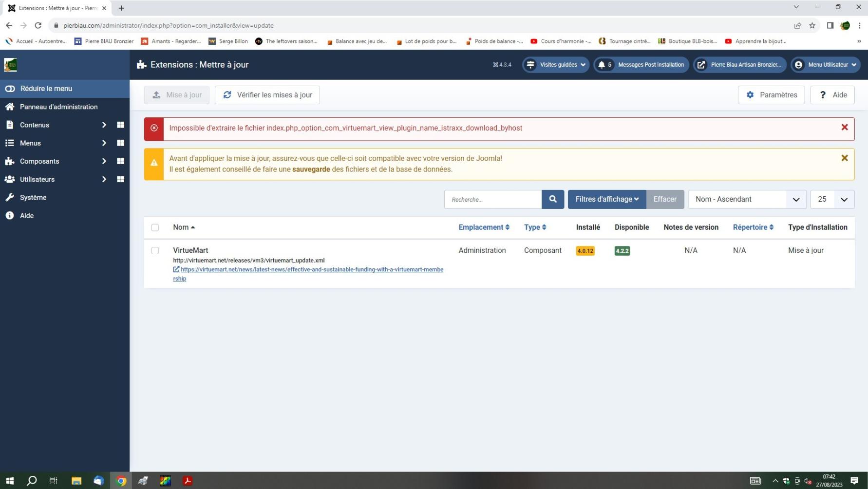Image resolution: width=868 pixels, height=489 pixels.
Task: Open the Visites guidées dropdown
Action: pos(556,65)
